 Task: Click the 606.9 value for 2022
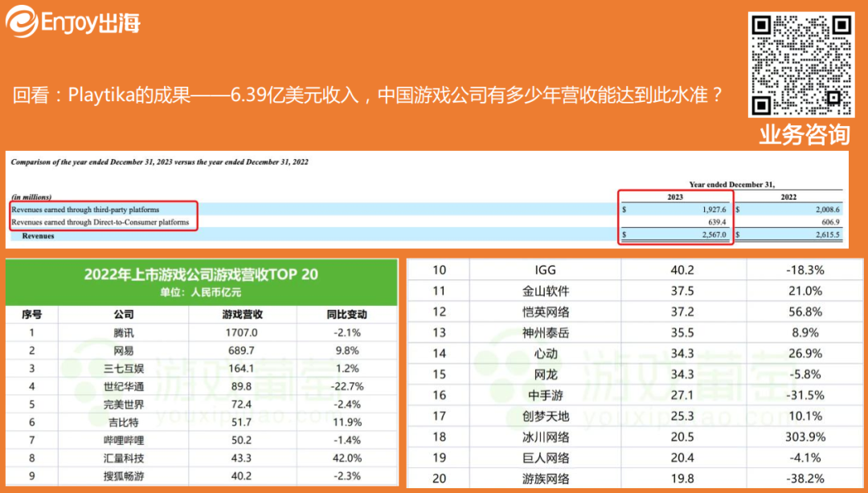(x=832, y=222)
